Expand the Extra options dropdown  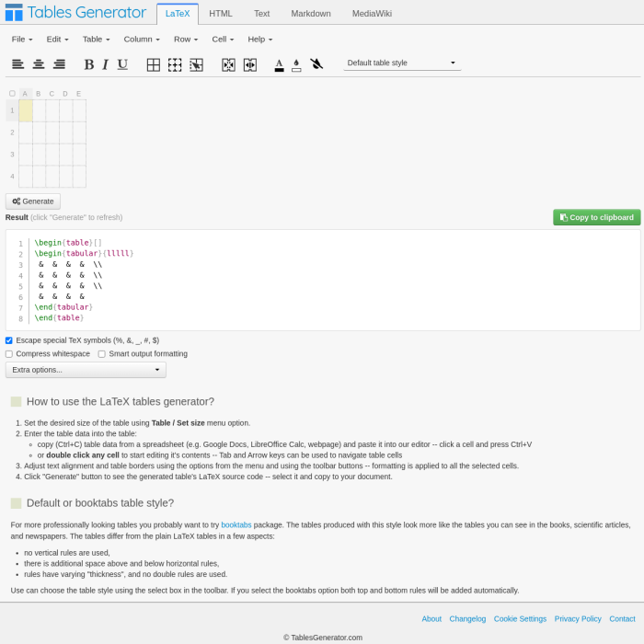86,370
